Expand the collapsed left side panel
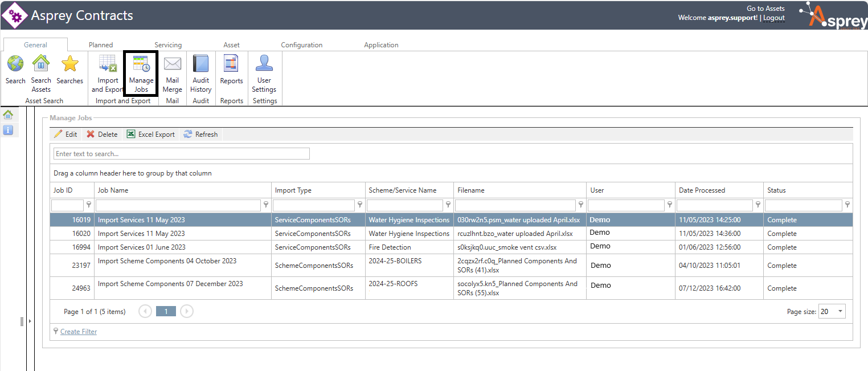The width and height of the screenshot is (868, 371). coord(30,321)
